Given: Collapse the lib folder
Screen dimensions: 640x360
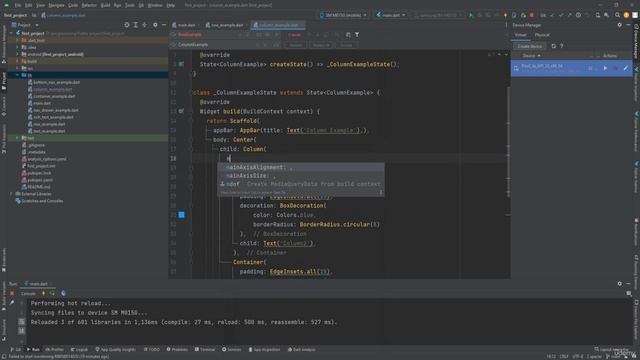Looking at the screenshot, I should tap(17, 75).
